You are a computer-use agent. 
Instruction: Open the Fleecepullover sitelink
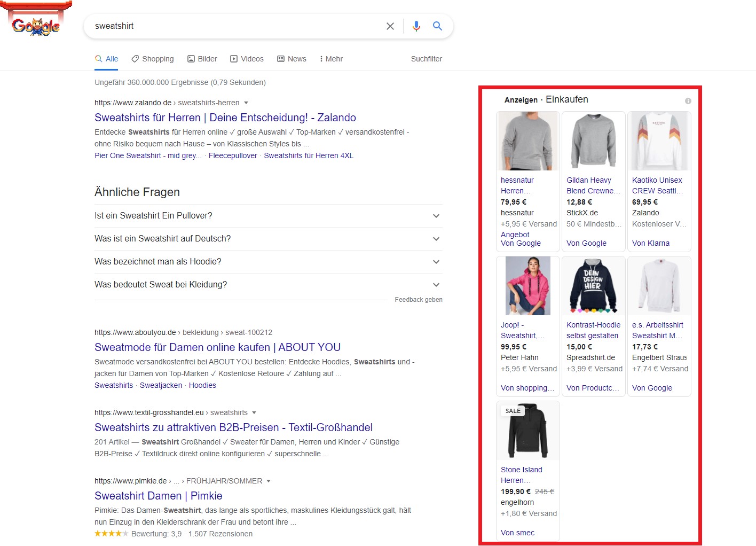point(233,155)
